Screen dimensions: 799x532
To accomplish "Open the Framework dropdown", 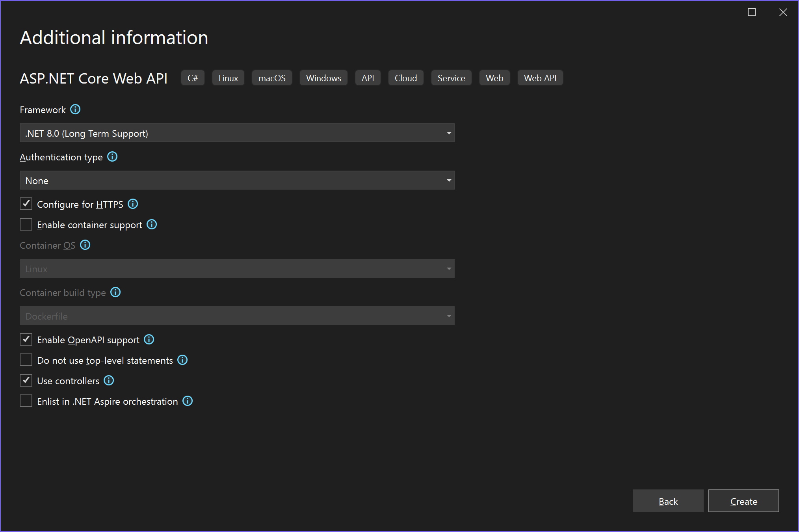I will (x=237, y=133).
